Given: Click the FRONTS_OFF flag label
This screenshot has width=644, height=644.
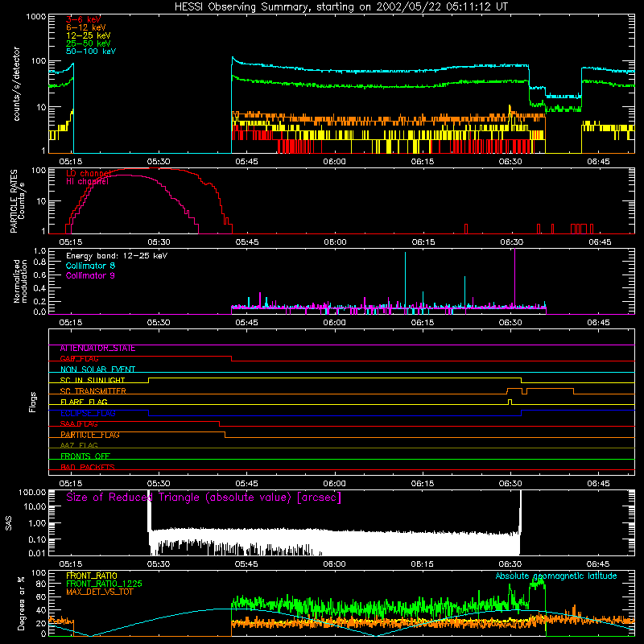Looking at the screenshot, I should 85,456.
